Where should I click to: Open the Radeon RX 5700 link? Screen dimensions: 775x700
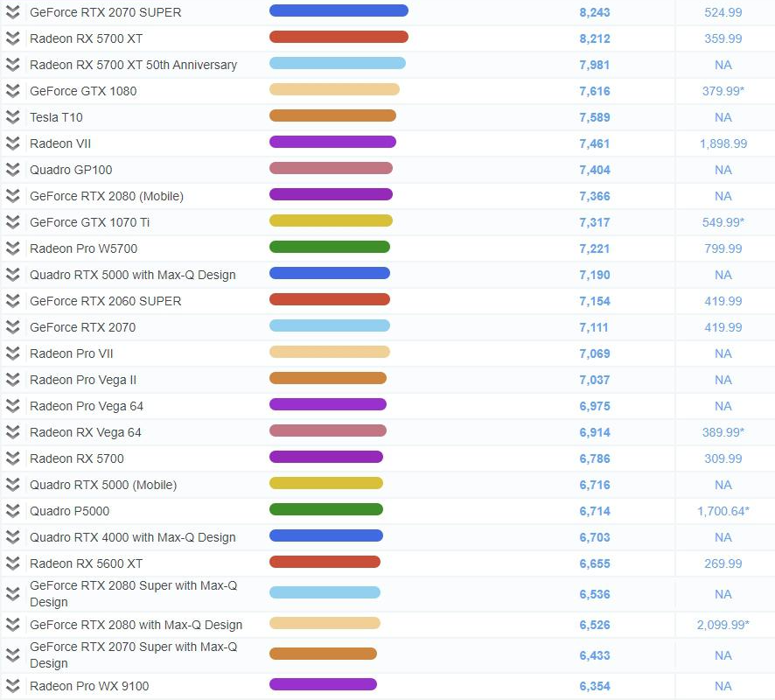coord(77,458)
